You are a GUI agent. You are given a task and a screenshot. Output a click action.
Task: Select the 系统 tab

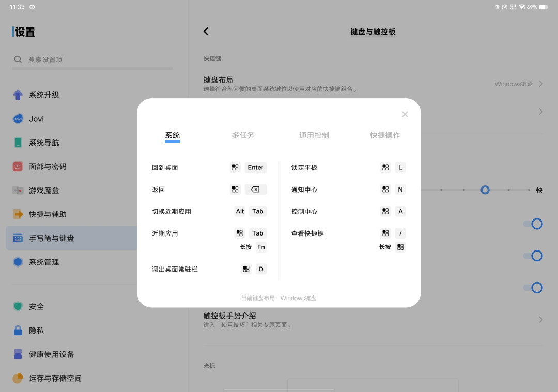click(x=172, y=135)
